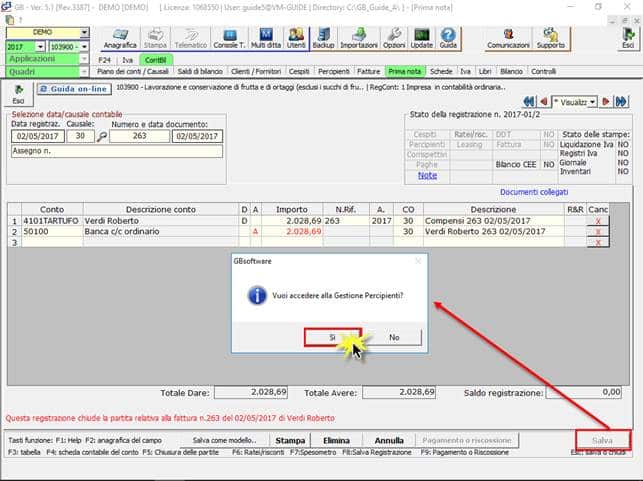Open the Libri tab

(x=485, y=71)
